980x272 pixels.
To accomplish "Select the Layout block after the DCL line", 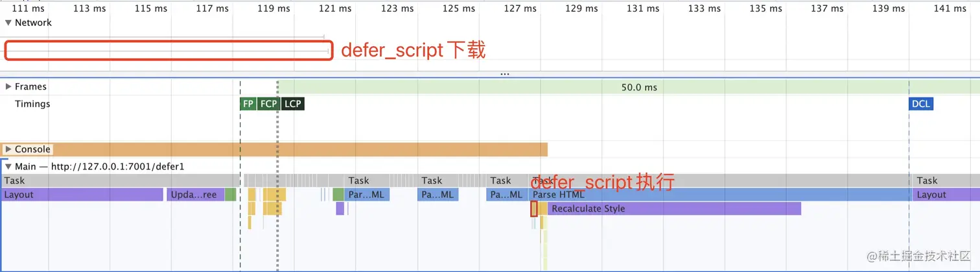I will coord(946,195).
